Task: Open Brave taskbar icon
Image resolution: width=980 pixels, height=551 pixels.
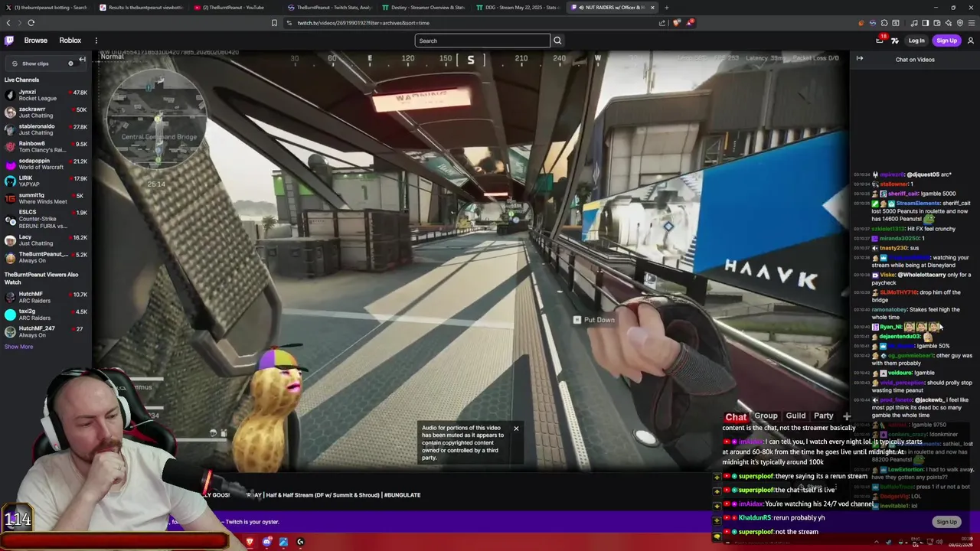Action: (x=250, y=542)
